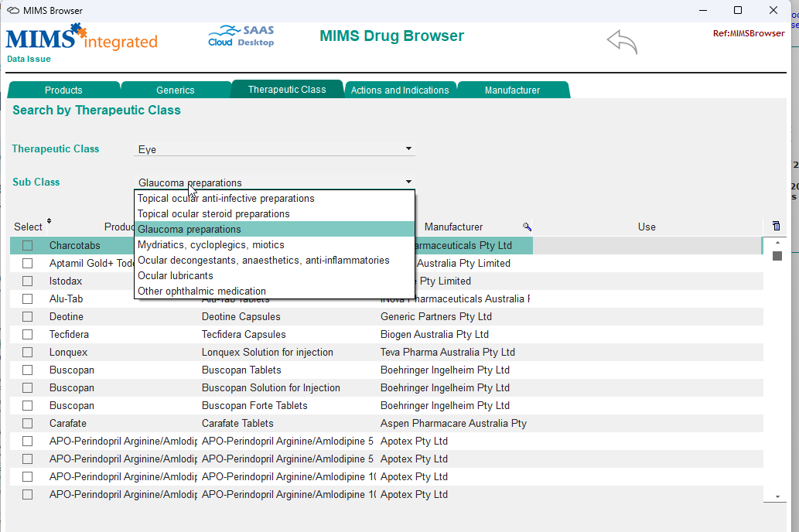Pick Mydriatics, cycloplegics, miotics option

(275, 245)
